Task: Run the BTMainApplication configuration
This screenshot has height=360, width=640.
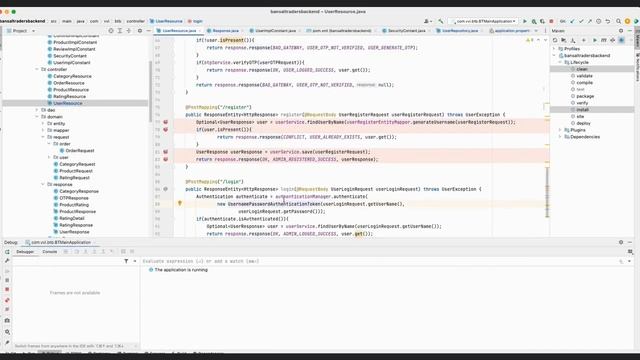Action: (x=525, y=21)
